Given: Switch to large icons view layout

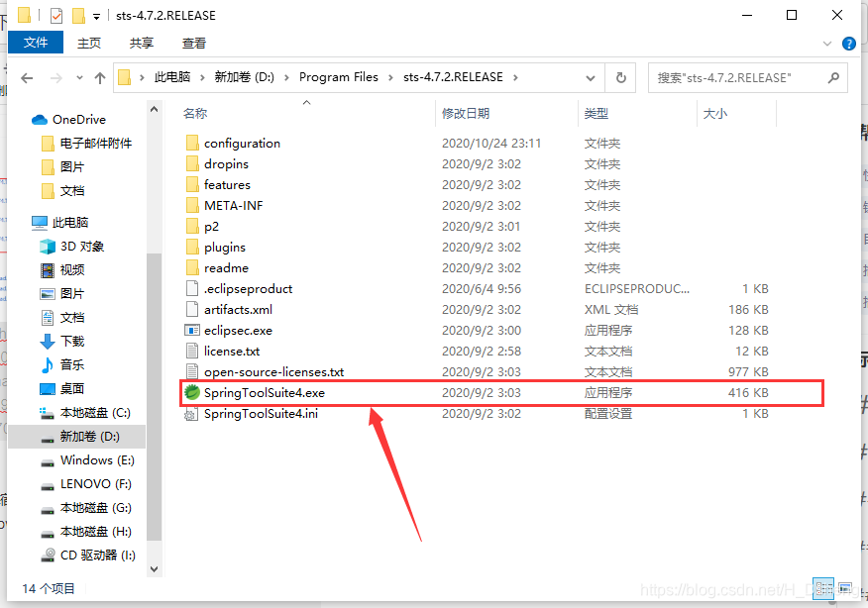Looking at the screenshot, I should 845,588.
